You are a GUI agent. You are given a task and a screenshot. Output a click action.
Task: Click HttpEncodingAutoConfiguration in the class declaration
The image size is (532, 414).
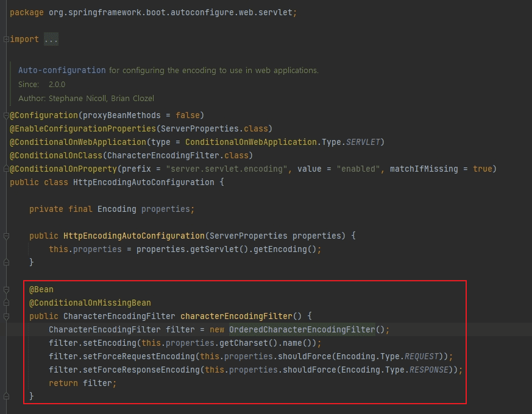click(144, 183)
